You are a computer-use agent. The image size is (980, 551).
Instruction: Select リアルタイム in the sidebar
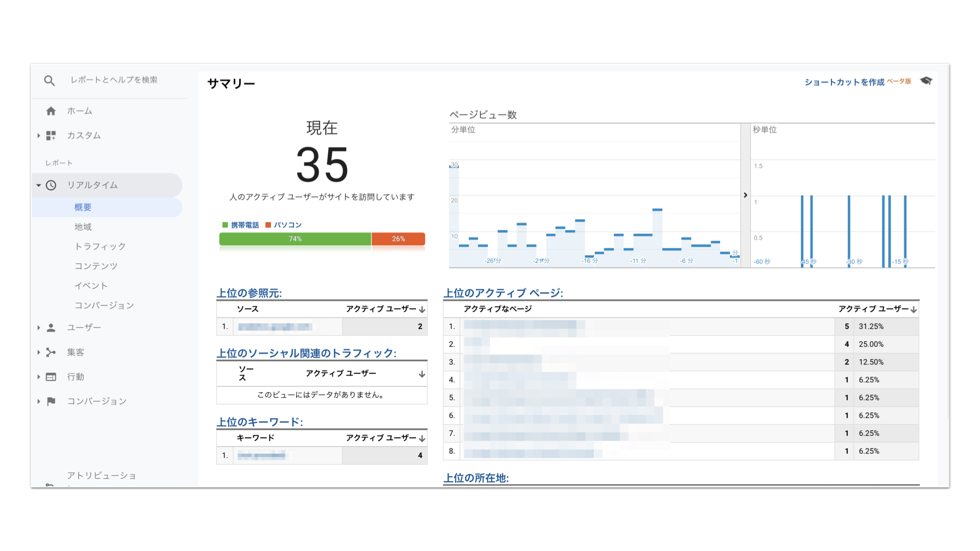click(x=92, y=185)
